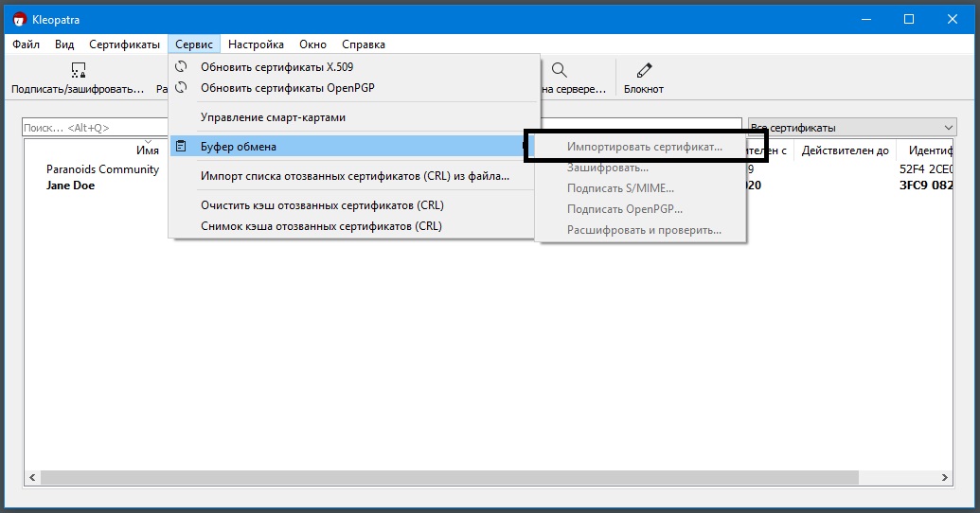Click key ID 52F4 2CE0 cell
The image size is (980, 513).
pos(926,168)
